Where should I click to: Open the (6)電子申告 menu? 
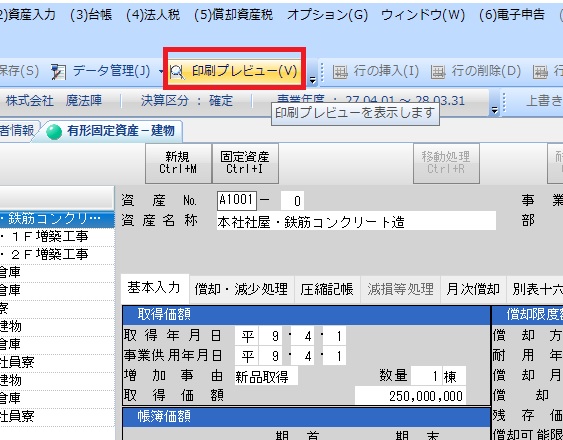[512, 15]
